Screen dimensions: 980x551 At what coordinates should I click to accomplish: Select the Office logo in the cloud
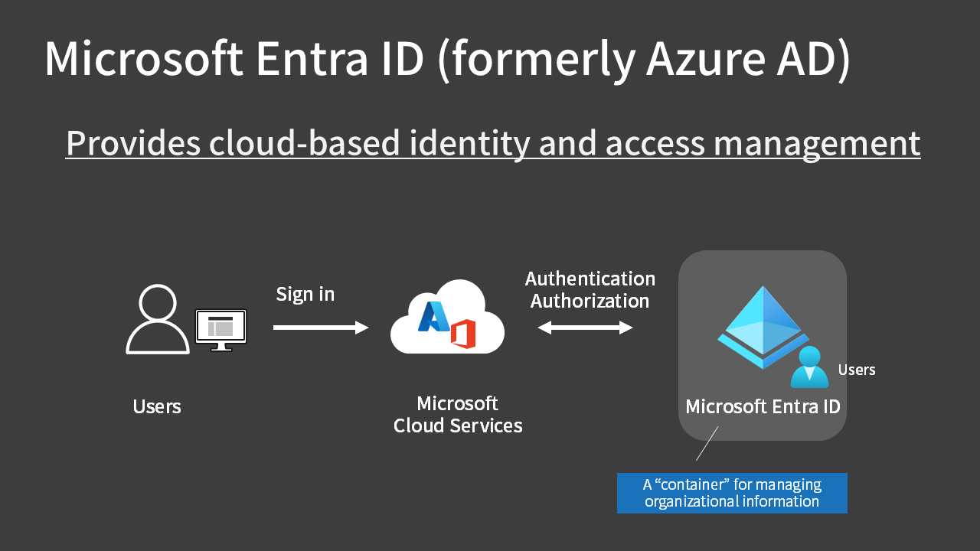pos(463,334)
